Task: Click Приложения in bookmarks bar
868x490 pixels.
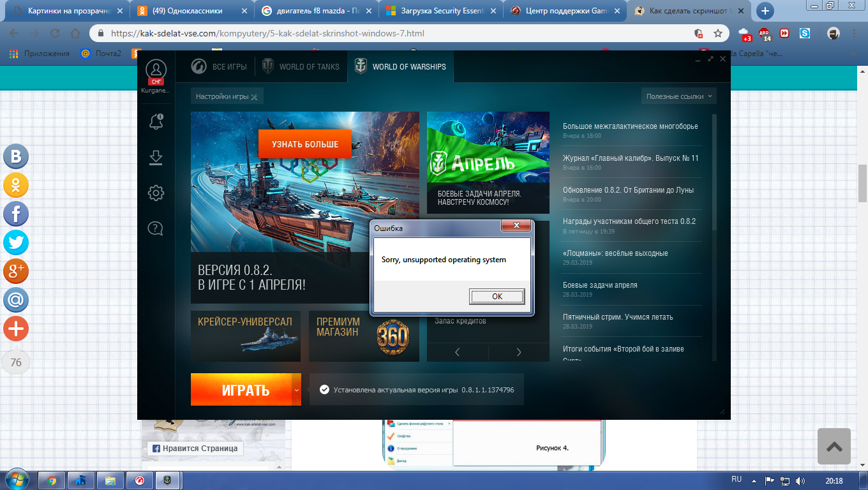Action: click(x=40, y=54)
